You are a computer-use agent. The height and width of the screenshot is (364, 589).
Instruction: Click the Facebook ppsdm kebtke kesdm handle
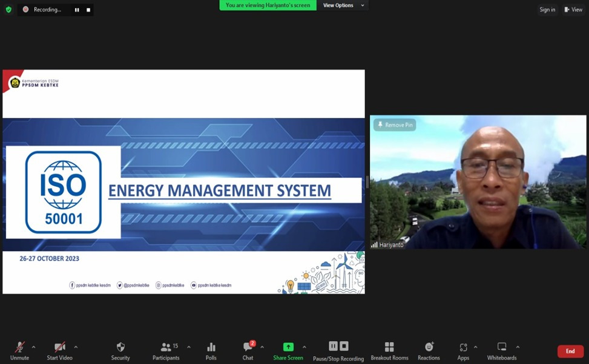coord(90,285)
